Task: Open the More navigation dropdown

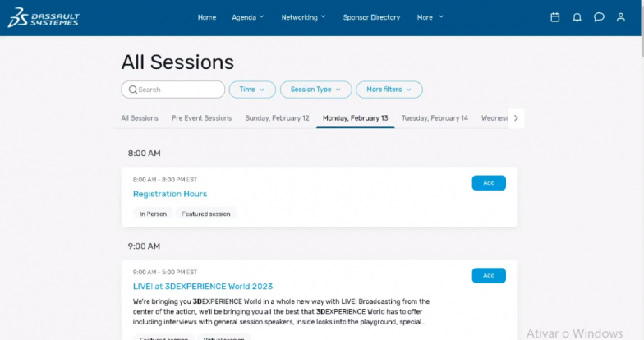Action: coord(430,17)
